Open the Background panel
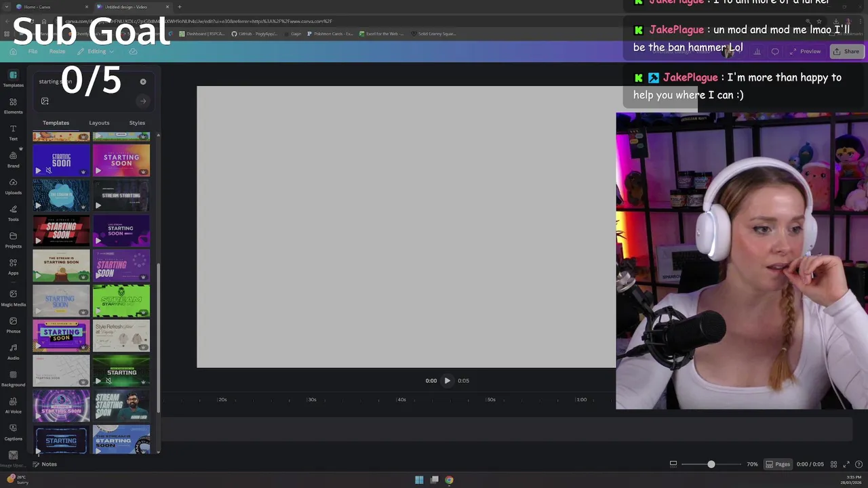Viewport: 868px width, 488px height. [x=13, y=378]
